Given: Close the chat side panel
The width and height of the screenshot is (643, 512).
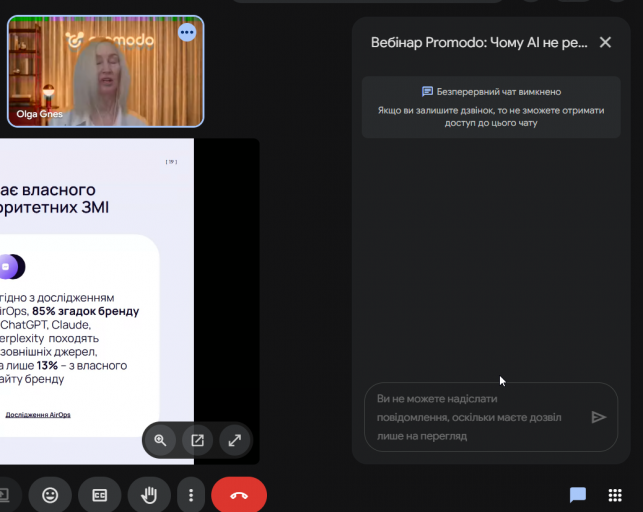Looking at the screenshot, I should pos(605,42).
